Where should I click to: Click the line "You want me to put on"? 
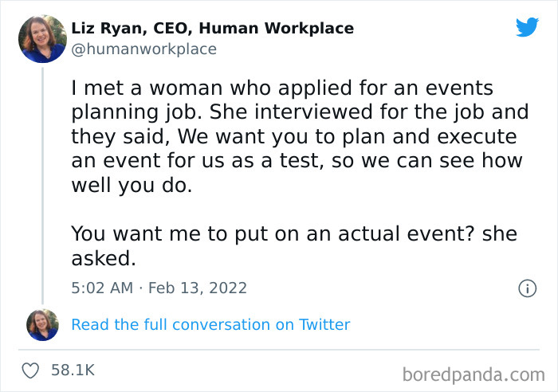(293, 234)
